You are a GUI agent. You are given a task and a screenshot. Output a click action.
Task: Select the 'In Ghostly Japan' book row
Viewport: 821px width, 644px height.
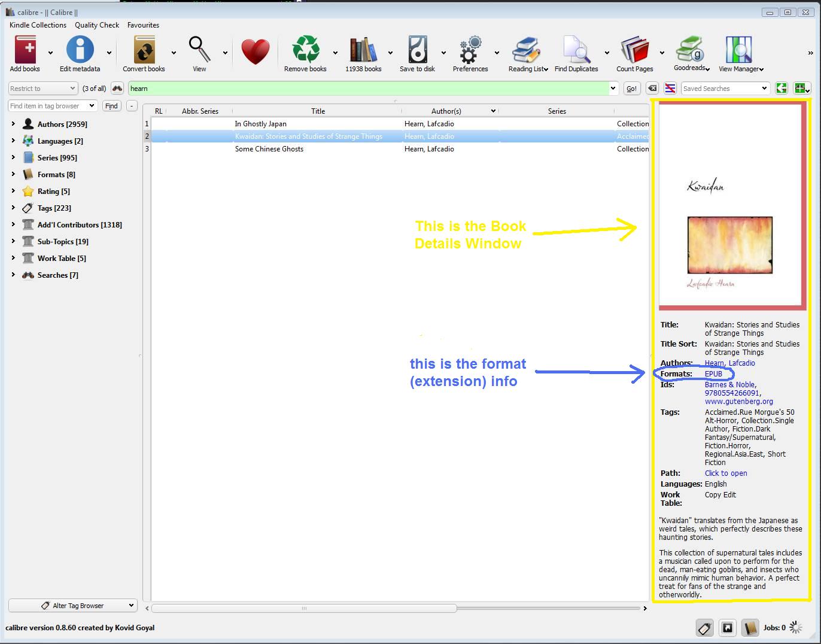click(400, 124)
